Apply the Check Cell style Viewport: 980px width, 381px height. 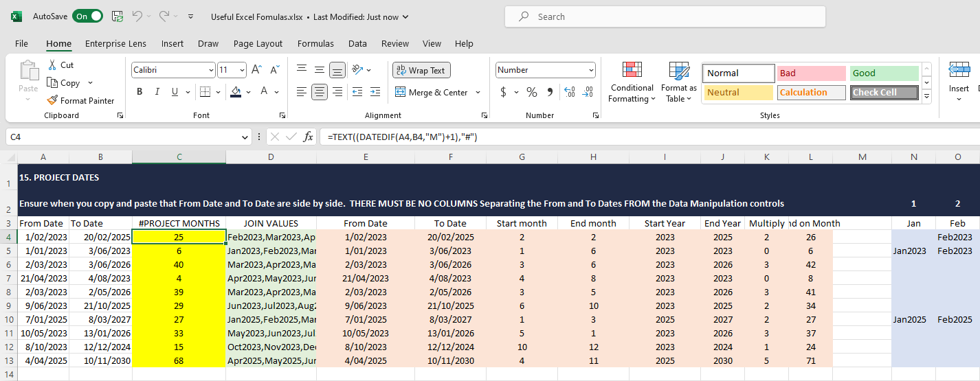click(x=883, y=92)
